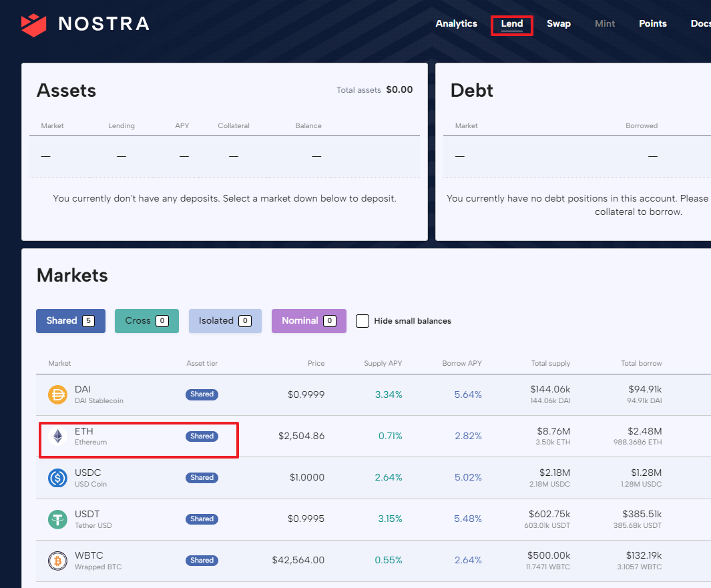Screen dimensions: 711x588
Task: Click the Borrow APY column header
Action: pos(461,363)
